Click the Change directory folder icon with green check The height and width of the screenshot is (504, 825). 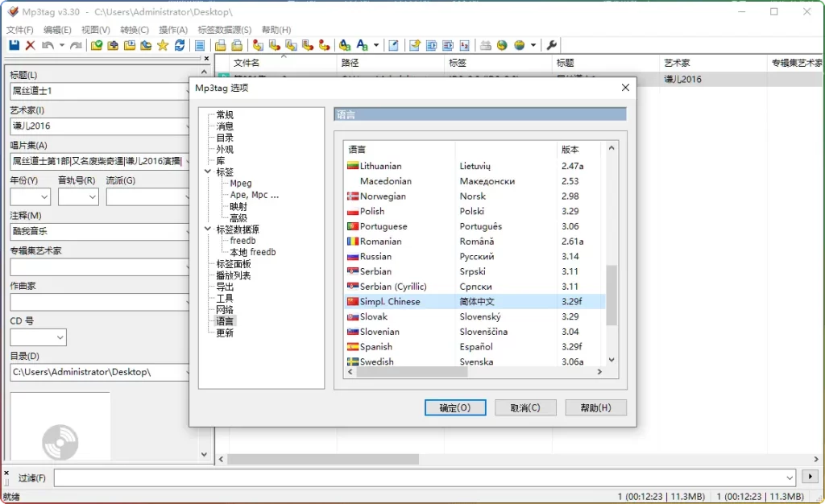click(x=97, y=45)
